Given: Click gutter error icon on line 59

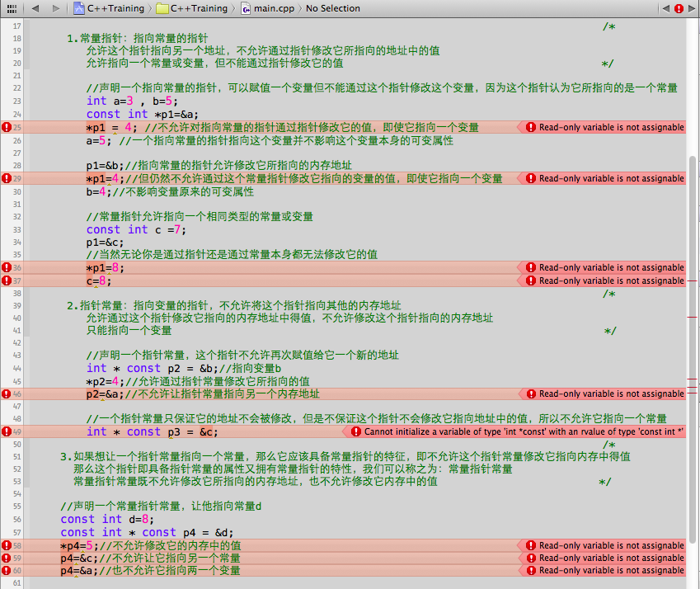Looking at the screenshot, I should click(x=7, y=558).
